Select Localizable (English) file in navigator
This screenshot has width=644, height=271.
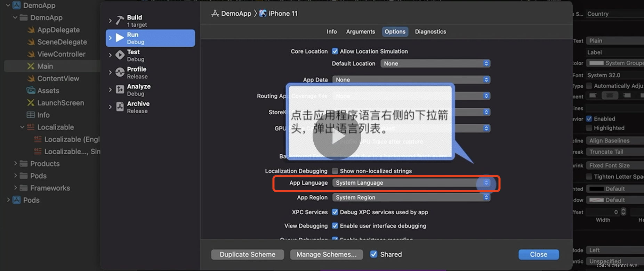coord(67,139)
